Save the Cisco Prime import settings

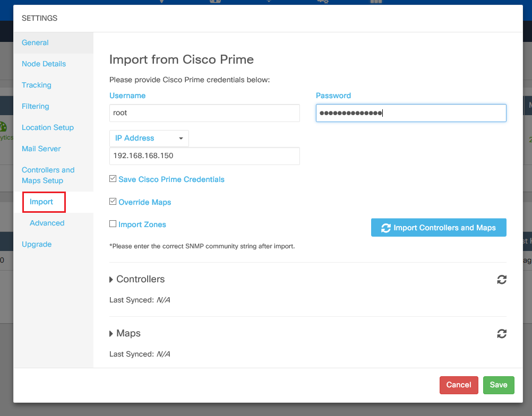[498, 385]
